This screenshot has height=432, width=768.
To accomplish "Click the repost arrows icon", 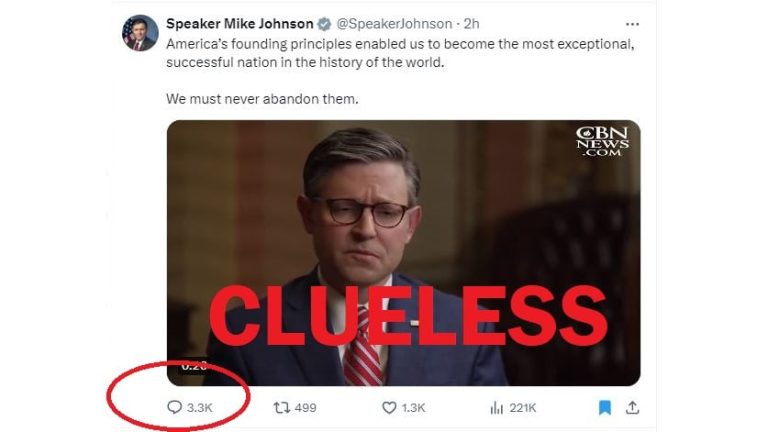I will click(x=282, y=408).
